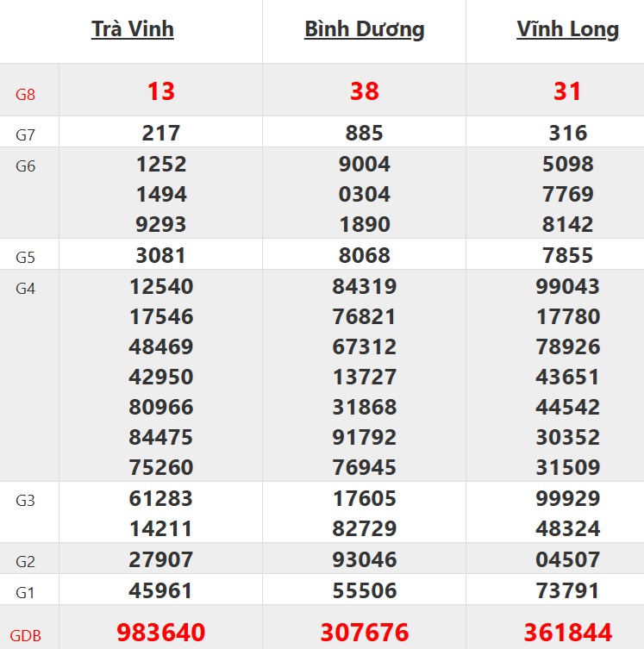
Task: Select G1 number 73791 for Vĩnh Long
Action: pyautogui.click(x=567, y=590)
